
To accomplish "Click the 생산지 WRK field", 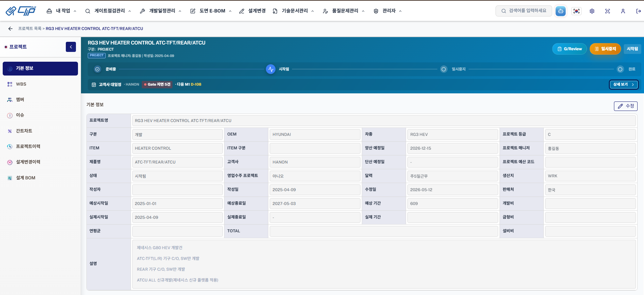I will click(x=590, y=176).
